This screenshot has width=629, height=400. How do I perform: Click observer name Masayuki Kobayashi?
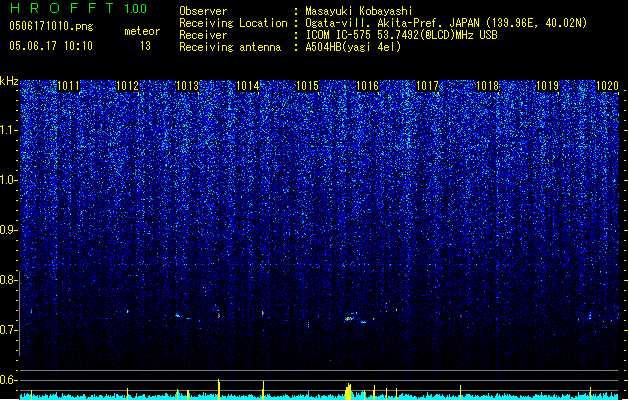pyautogui.click(x=359, y=11)
